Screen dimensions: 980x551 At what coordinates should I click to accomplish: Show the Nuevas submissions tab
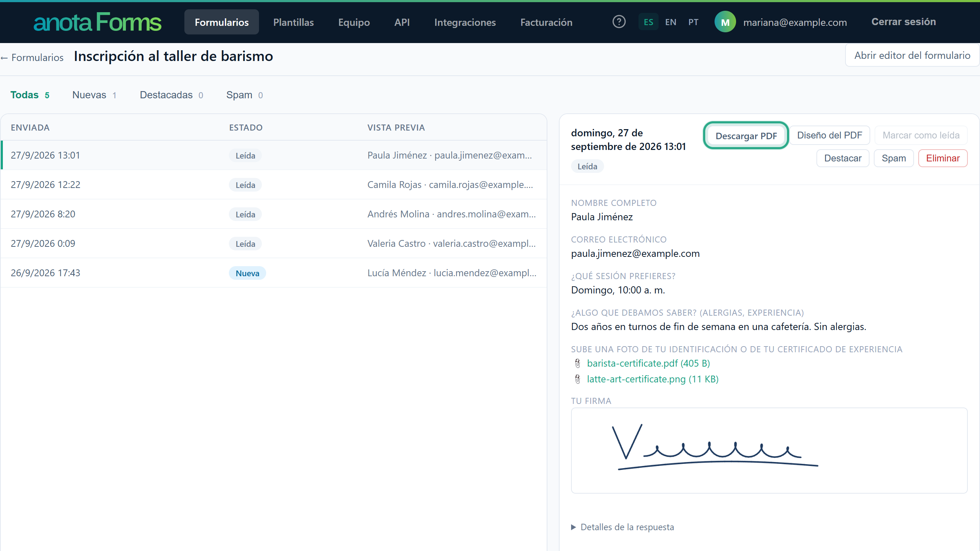94,95
